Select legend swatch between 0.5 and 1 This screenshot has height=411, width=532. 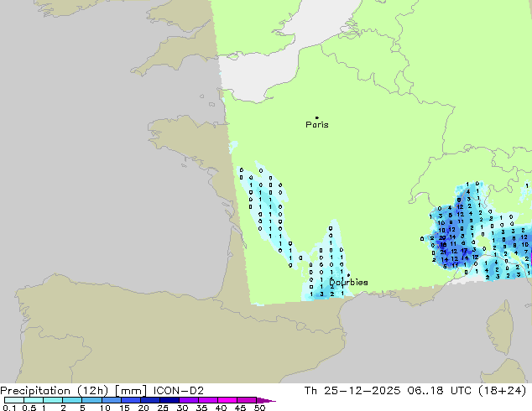pos(34,400)
